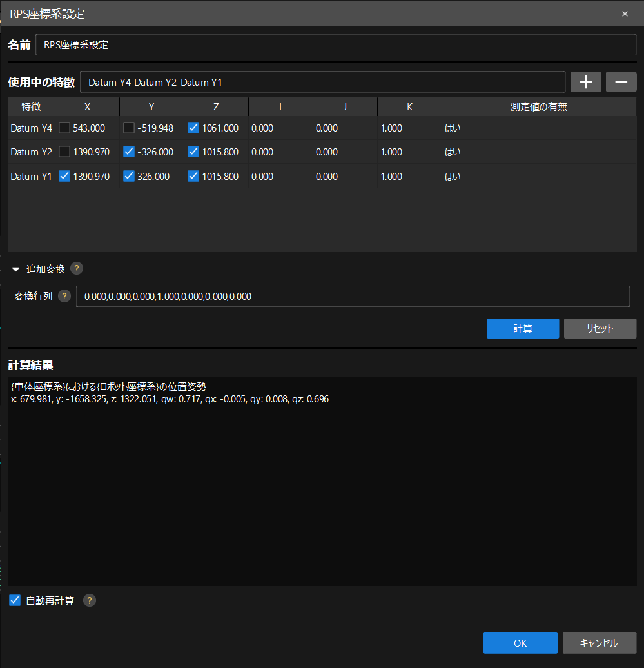
Task: Click the Z column header
Action: click(x=217, y=106)
